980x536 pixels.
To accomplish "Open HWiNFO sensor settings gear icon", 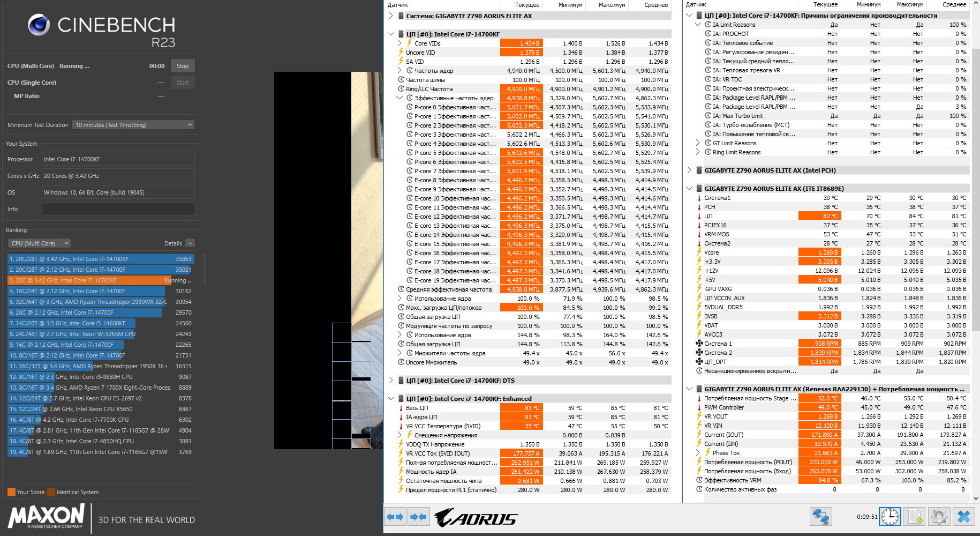I will tap(939, 517).
